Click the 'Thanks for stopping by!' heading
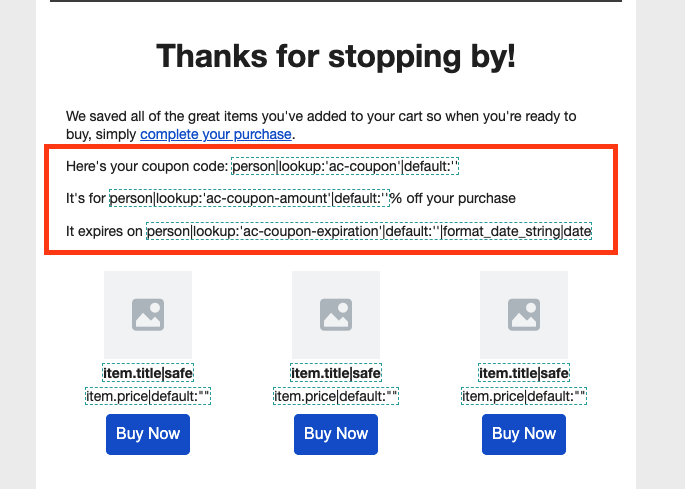Screen dimensions: 685x489 coord(336,56)
